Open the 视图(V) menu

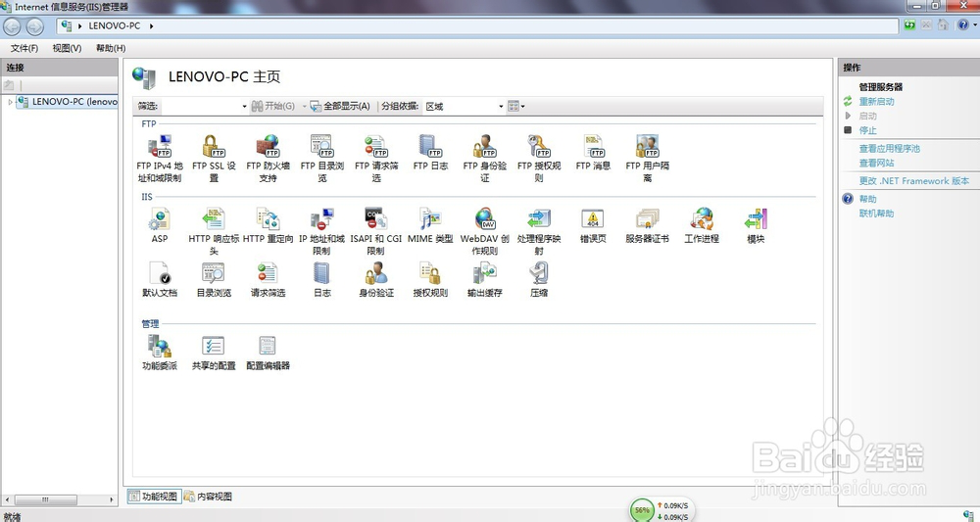tap(67, 48)
